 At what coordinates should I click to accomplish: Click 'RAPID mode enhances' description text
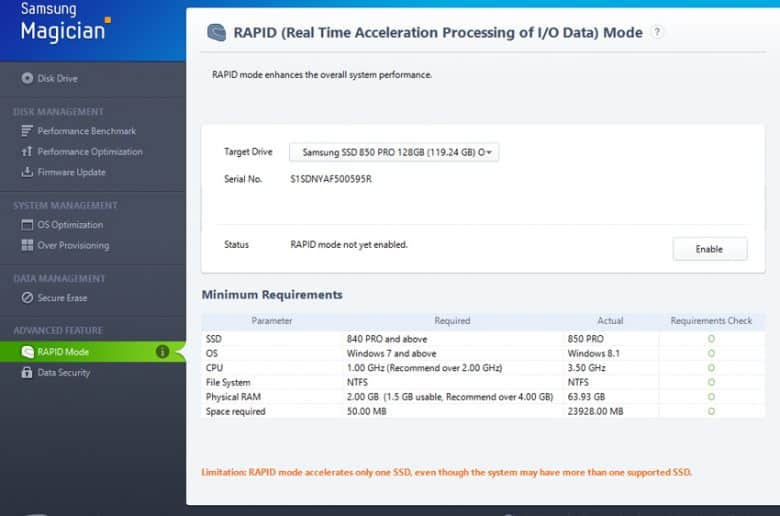coord(322,75)
